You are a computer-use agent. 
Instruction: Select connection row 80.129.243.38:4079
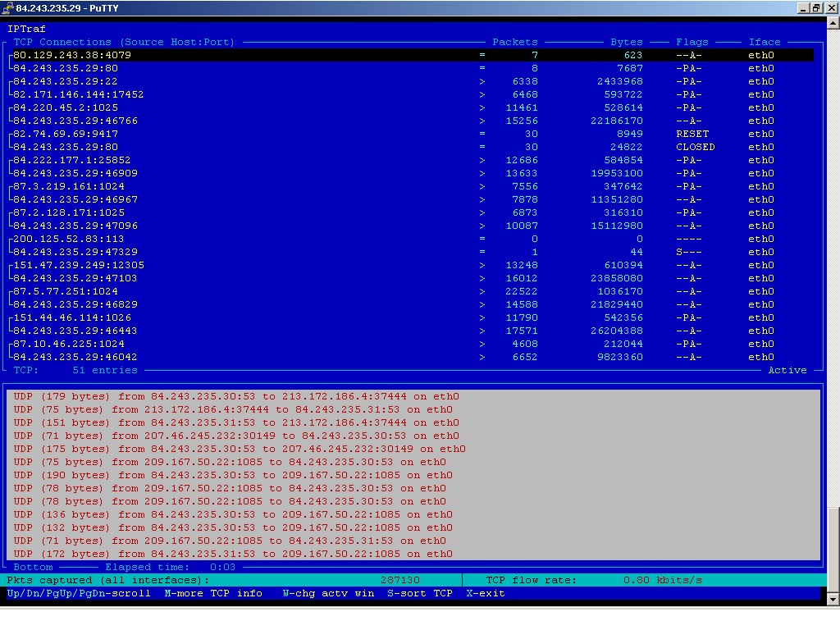coord(413,55)
